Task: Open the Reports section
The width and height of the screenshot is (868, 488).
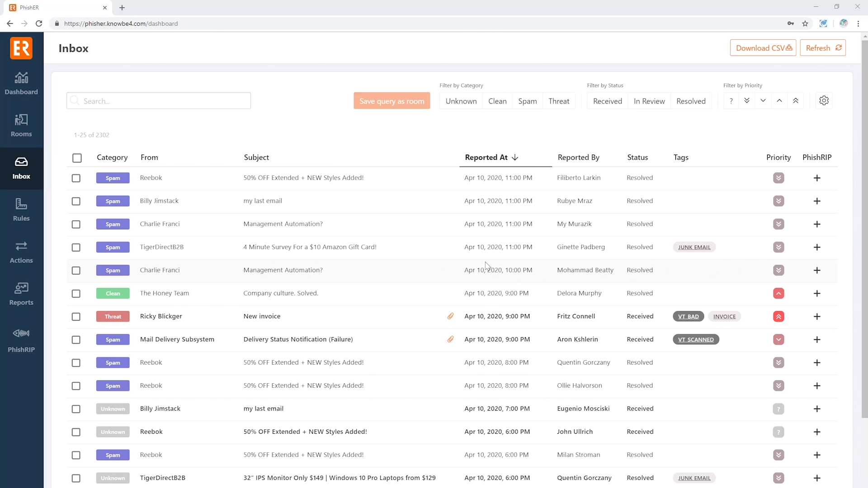Action: (21, 294)
